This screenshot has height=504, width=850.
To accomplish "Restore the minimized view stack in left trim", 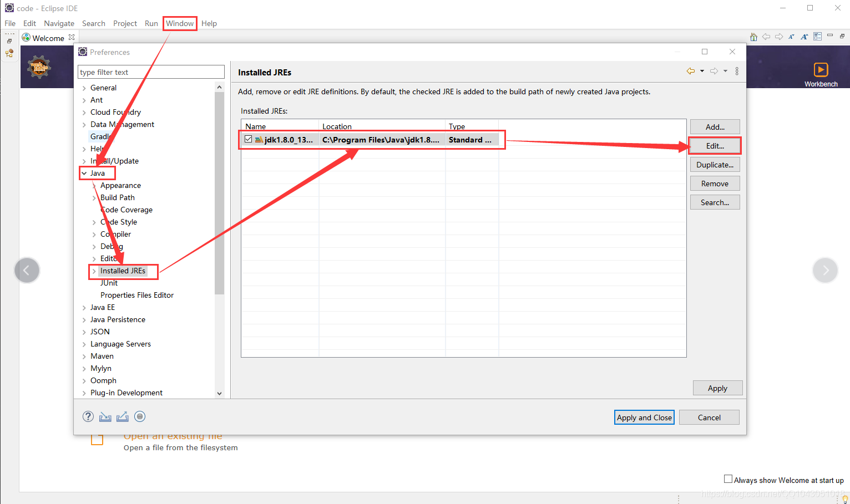I will coord(9,41).
